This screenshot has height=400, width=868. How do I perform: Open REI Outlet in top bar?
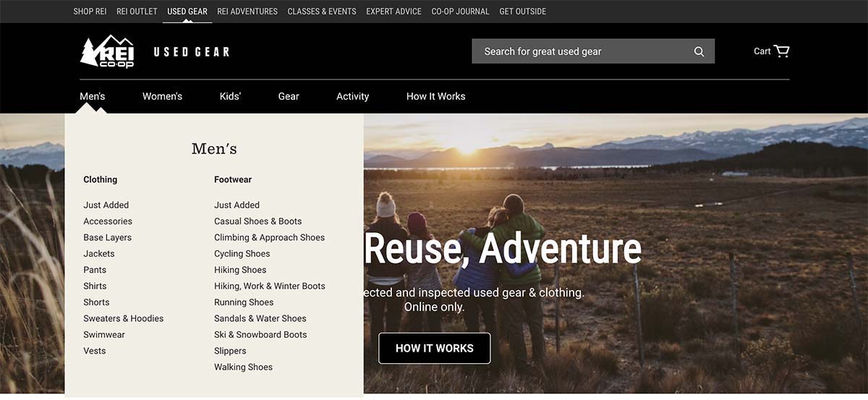(137, 12)
